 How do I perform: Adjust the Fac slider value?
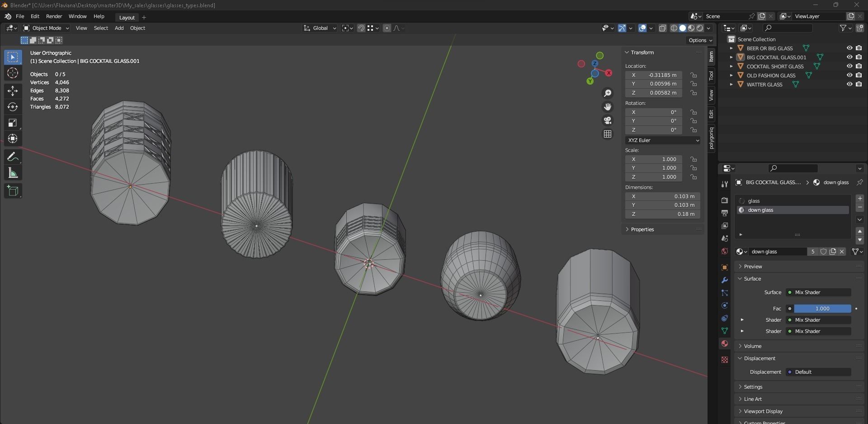click(822, 309)
